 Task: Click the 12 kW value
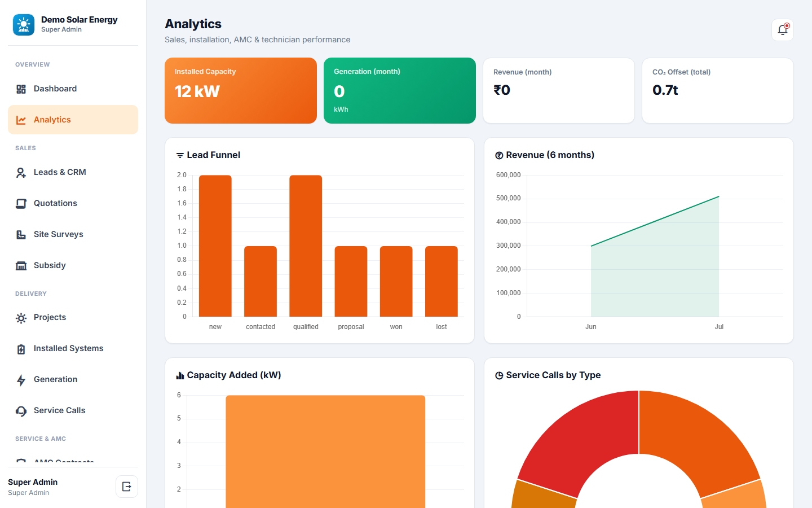pos(197,91)
